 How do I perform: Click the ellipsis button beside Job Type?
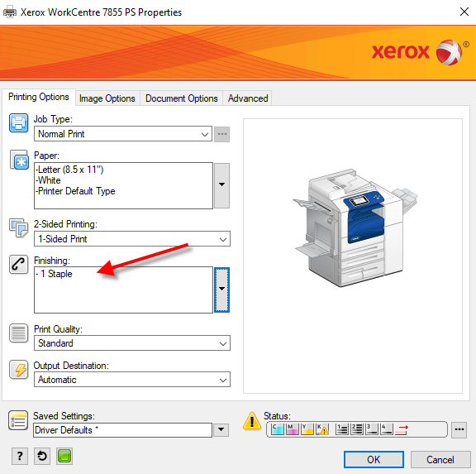222,134
